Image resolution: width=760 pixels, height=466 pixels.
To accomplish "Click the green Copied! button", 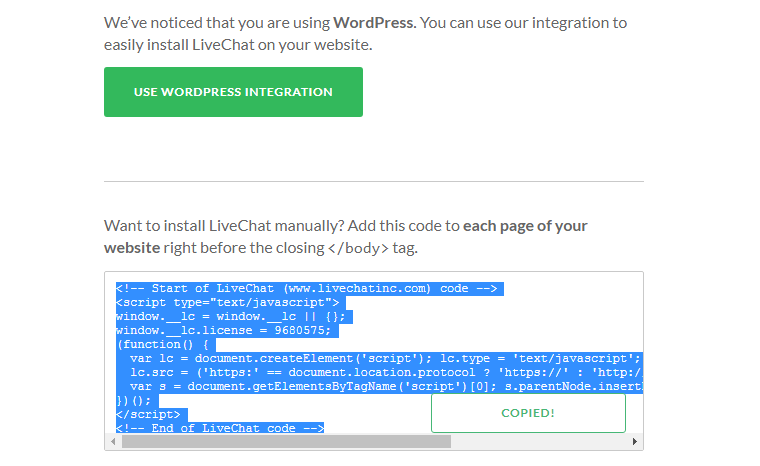I will click(x=528, y=413).
